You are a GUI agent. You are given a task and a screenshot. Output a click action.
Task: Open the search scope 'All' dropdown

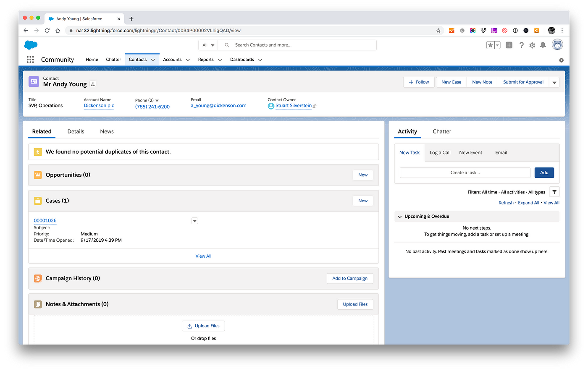click(208, 45)
